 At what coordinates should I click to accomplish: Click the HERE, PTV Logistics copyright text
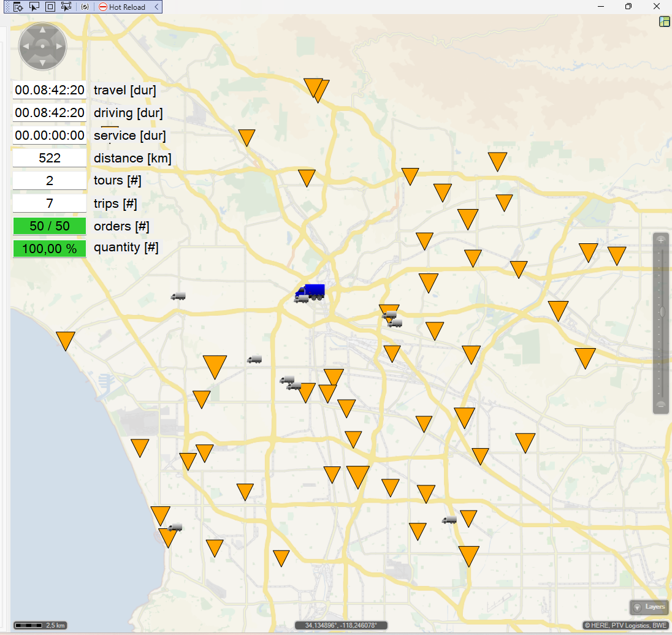pos(625,625)
